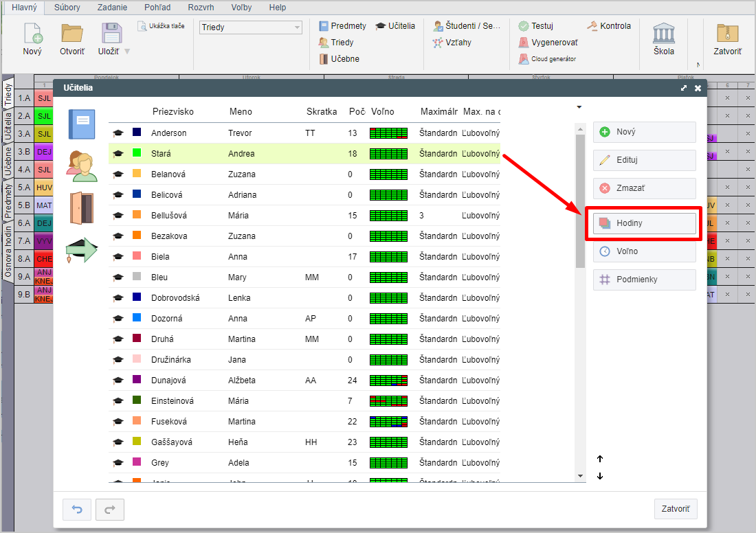Expand the Uložiť save options arrow

tap(127, 51)
